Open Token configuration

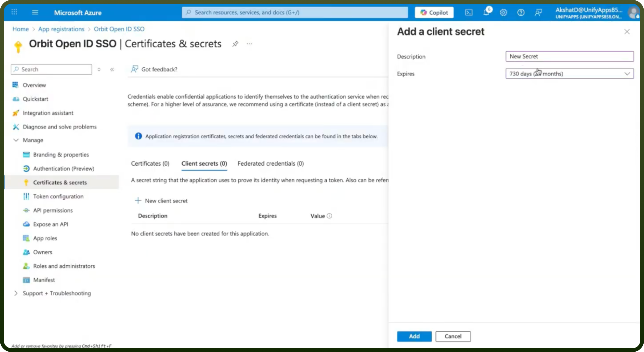58,197
